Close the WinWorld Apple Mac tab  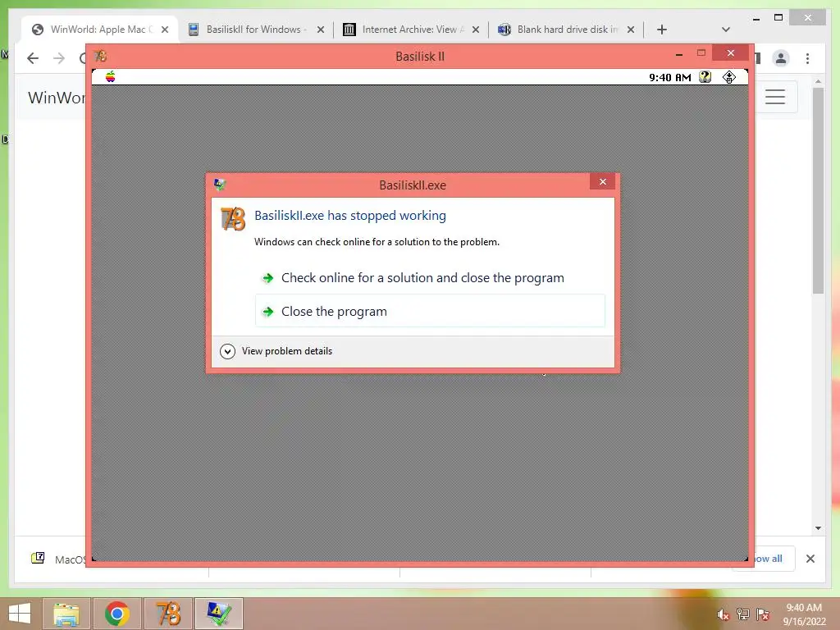coord(165,30)
